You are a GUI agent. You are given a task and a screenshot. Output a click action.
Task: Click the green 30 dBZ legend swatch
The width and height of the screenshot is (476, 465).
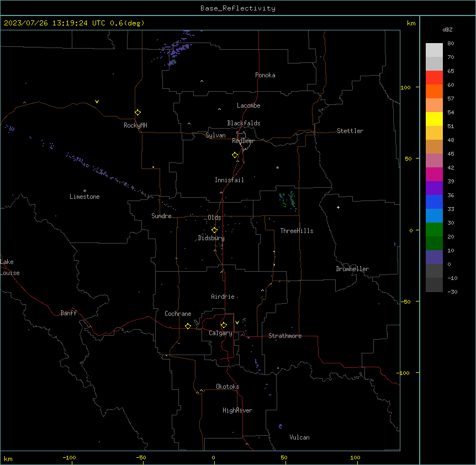click(x=434, y=230)
